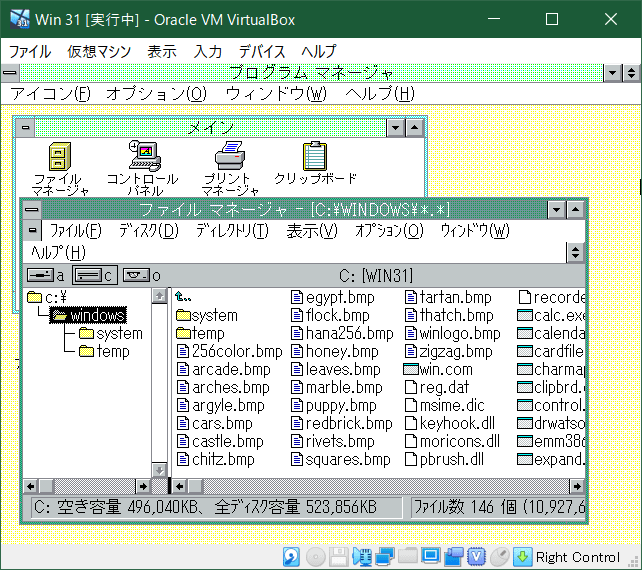Screen dimensions: 642x570
Task: Click the c:¥ root folder in tree
Action: (47, 297)
